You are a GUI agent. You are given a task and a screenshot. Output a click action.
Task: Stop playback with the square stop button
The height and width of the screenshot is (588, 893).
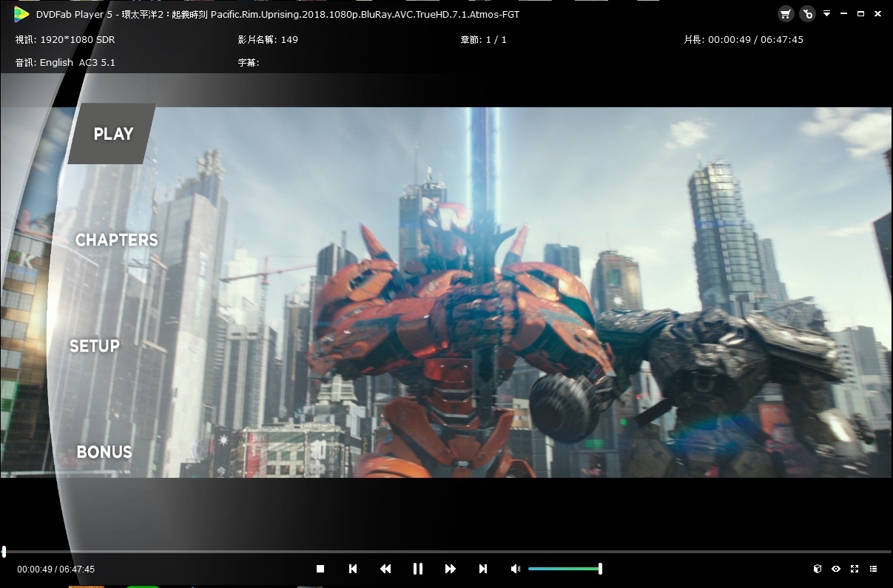pos(320,569)
